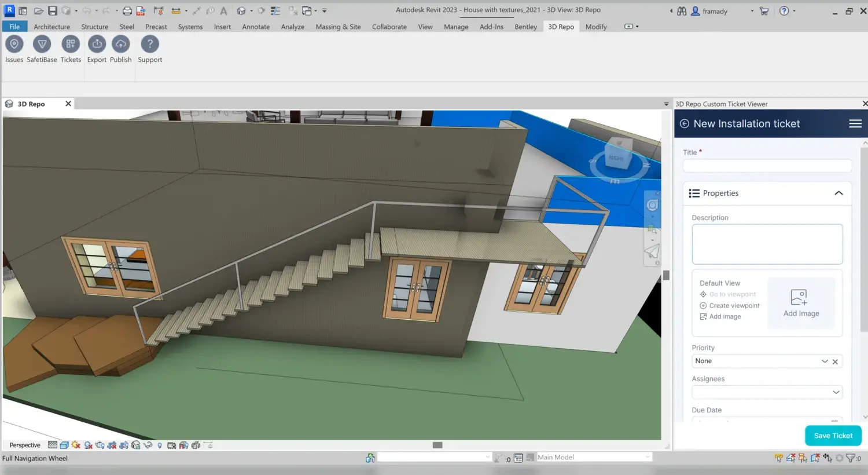Switch to the Architecture ribbon tab

coord(52,27)
